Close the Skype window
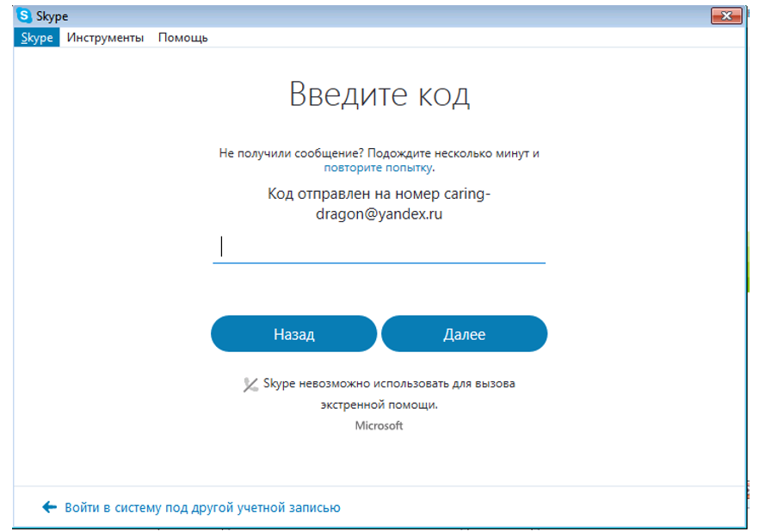Image resolution: width=759 pixels, height=532 pixels. point(726,16)
